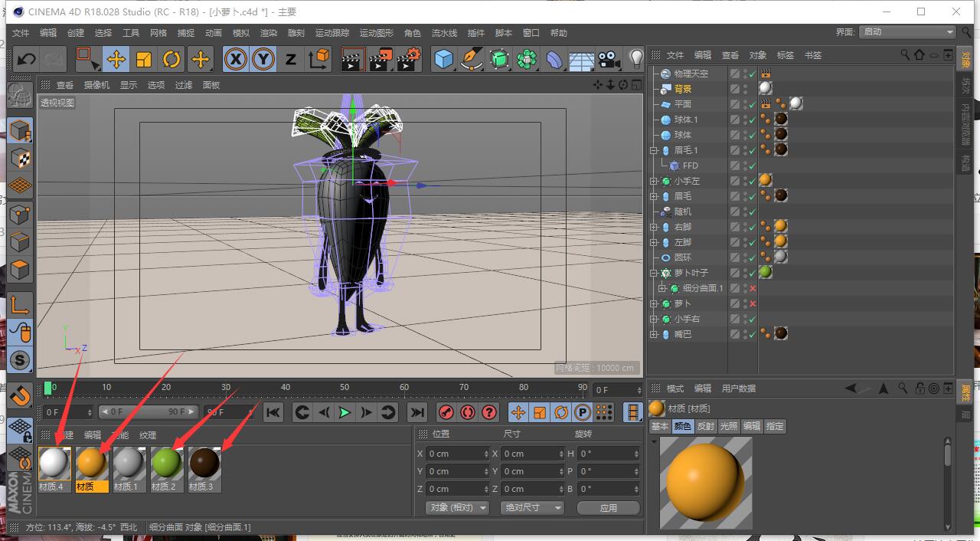
Task: Click frame 50 on the timeline ruler
Action: click(x=345, y=388)
